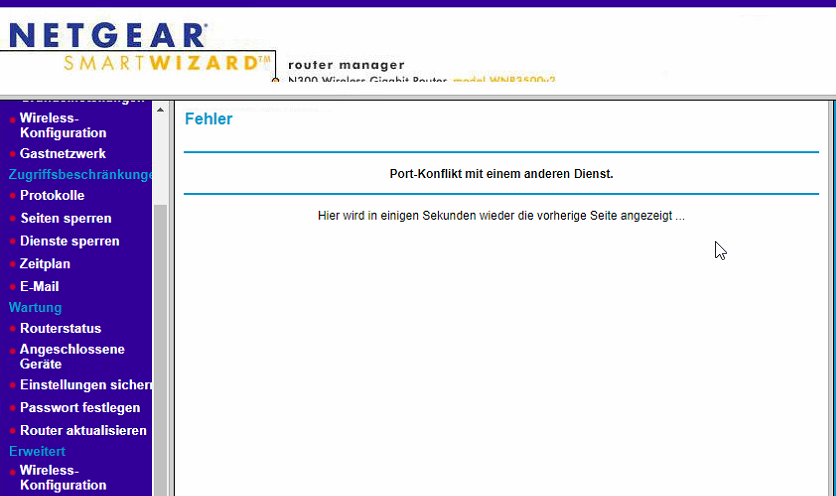Click the 'router manager' header text
836x496 pixels.
[x=346, y=65]
